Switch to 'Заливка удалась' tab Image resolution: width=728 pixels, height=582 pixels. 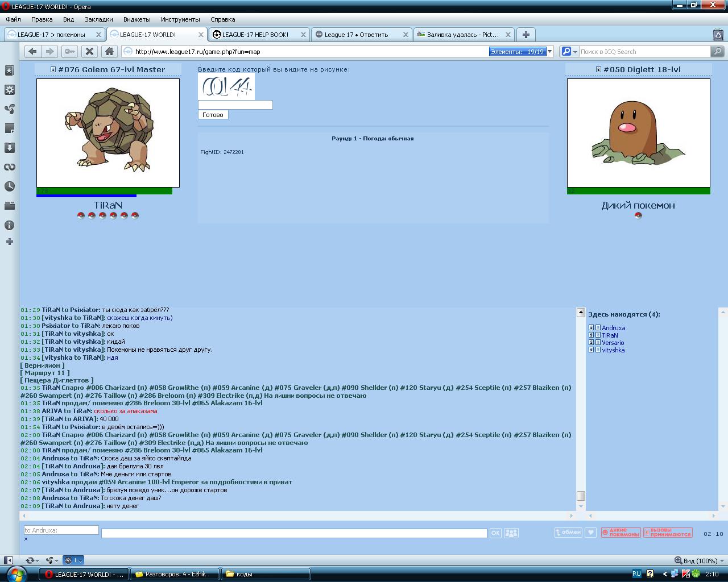464,35
